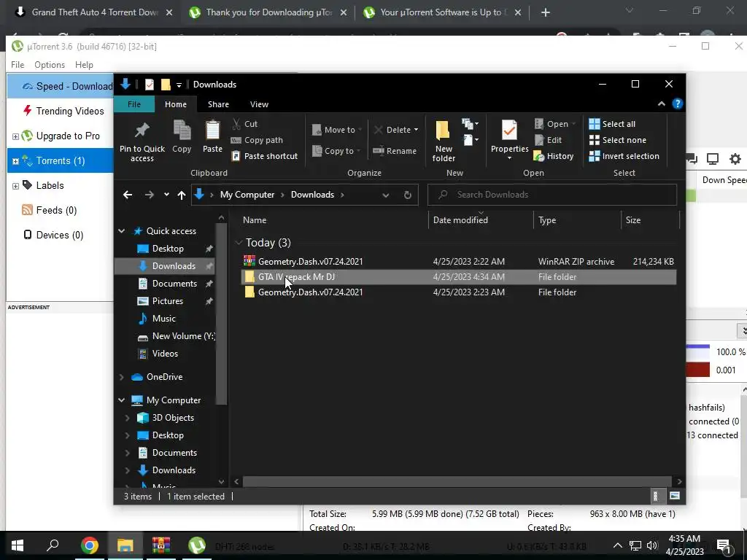Open uTorrent Options menu
This screenshot has height=560, width=747.
[50, 65]
